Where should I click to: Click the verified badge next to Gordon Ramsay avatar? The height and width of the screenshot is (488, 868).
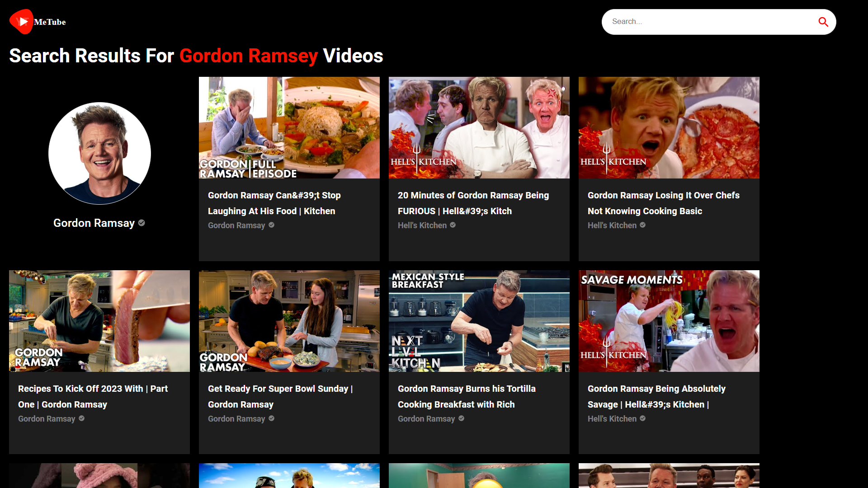coord(141,223)
